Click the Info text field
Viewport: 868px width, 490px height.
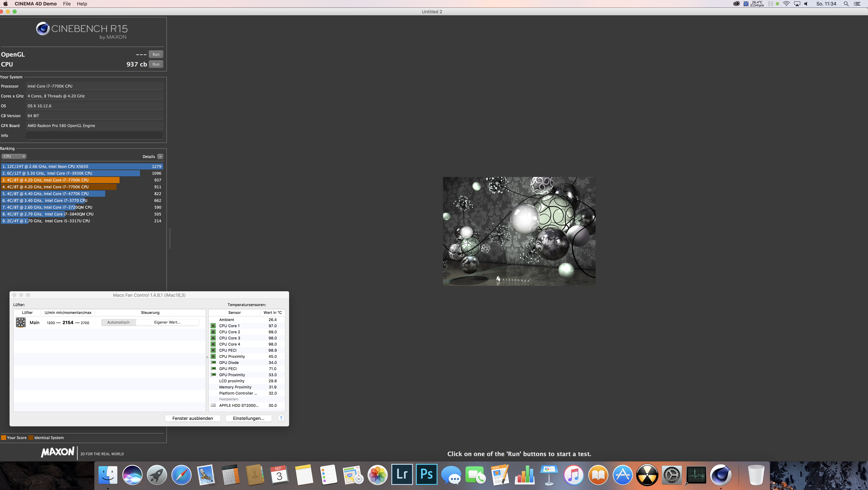(x=94, y=135)
